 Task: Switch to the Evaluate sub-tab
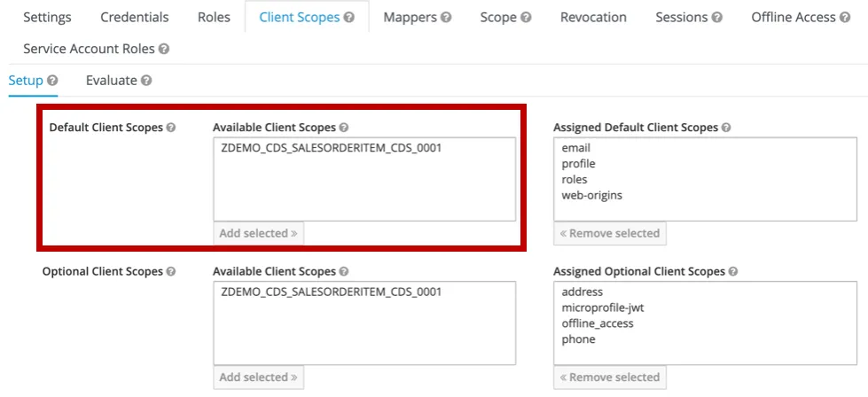[111, 81]
